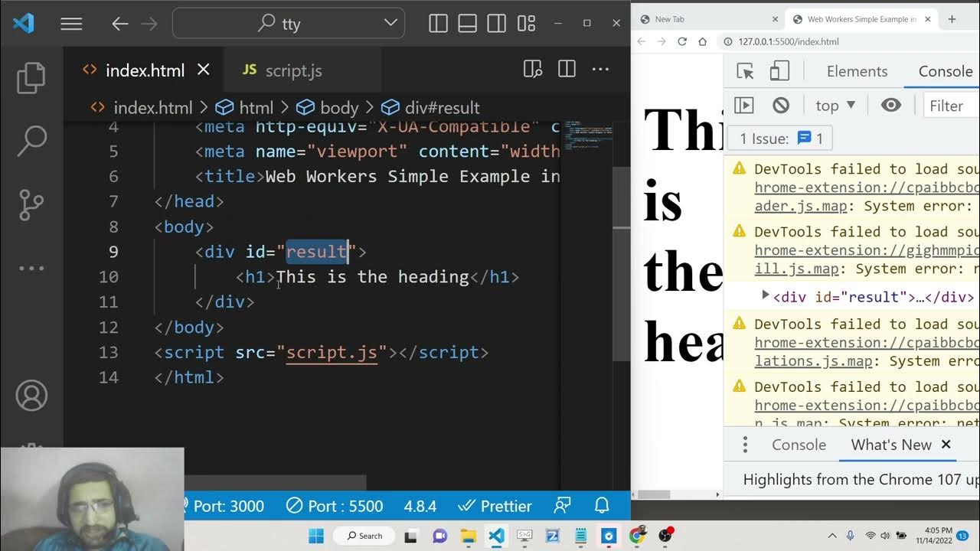Toggle the device toolbar in DevTools

779,71
